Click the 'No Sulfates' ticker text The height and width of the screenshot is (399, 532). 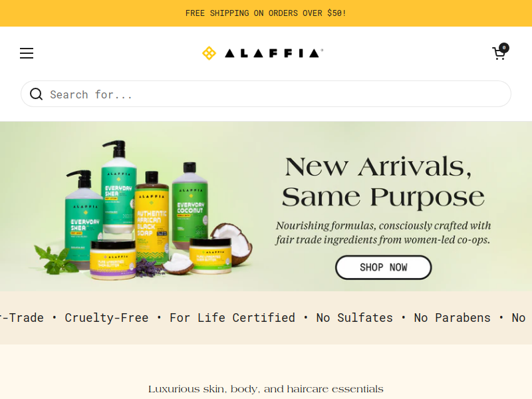[x=354, y=318]
